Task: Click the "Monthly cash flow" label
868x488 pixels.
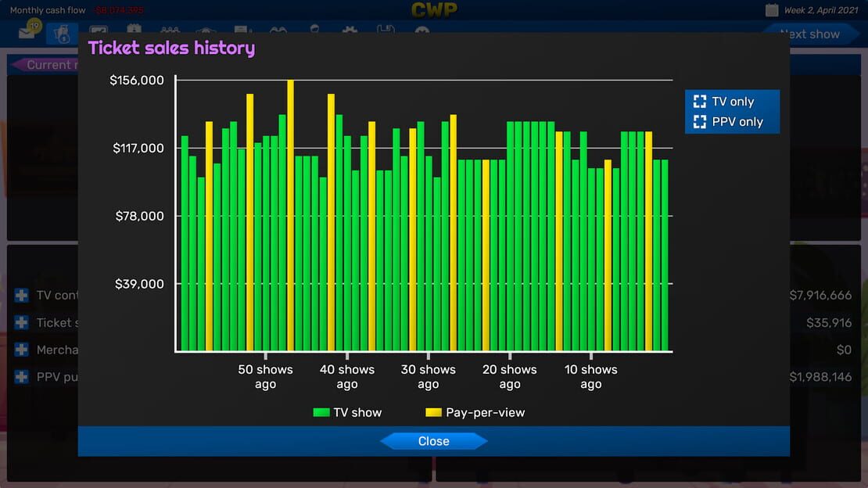Action: [x=48, y=10]
